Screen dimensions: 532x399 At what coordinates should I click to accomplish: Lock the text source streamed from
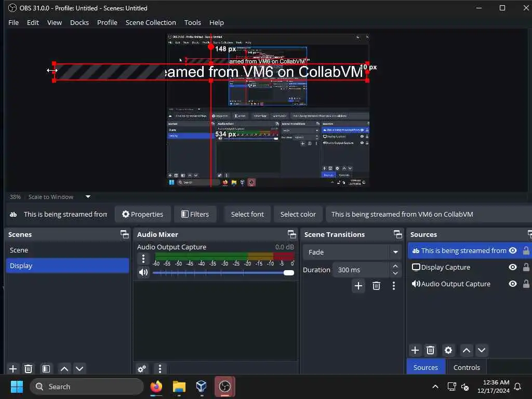click(x=526, y=250)
